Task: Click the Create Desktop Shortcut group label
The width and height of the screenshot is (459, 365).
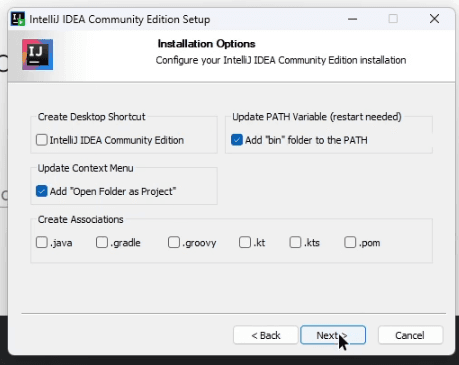Action: [x=91, y=117]
